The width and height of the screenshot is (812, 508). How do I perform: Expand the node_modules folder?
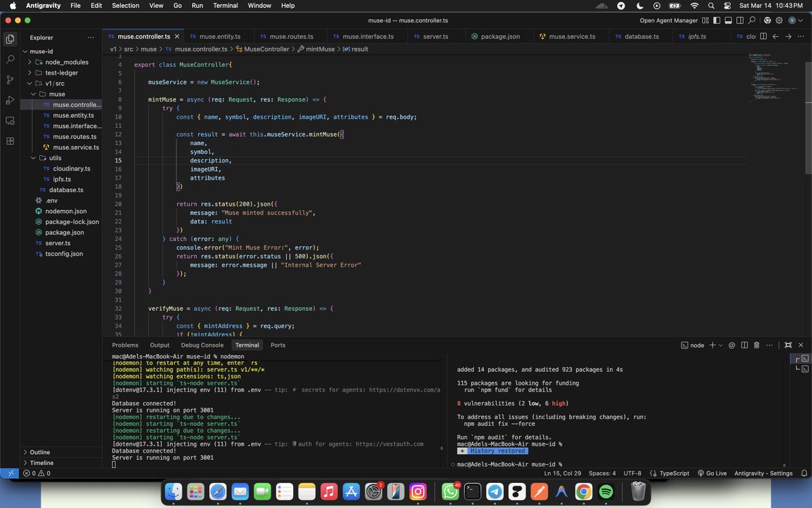(61, 62)
